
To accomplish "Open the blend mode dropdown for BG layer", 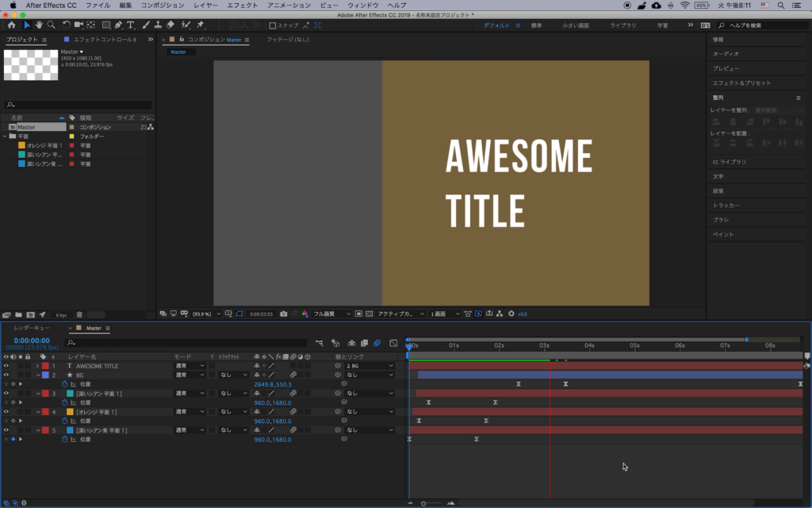I will point(190,375).
